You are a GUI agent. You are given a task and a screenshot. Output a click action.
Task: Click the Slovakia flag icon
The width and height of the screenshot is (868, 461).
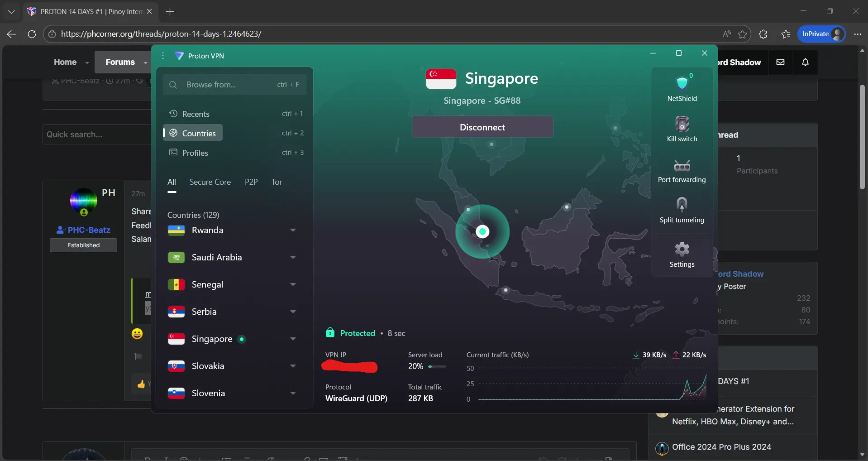click(x=176, y=366)
